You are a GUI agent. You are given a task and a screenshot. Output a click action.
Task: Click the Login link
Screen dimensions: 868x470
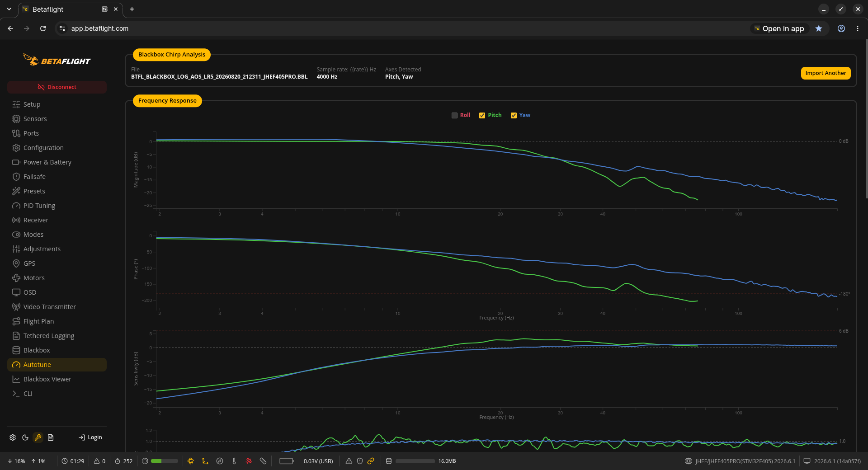[90, 437]
